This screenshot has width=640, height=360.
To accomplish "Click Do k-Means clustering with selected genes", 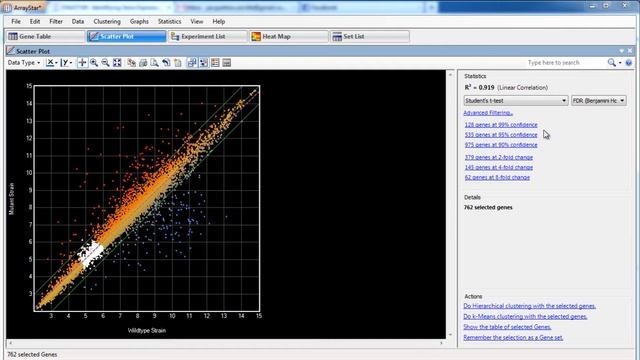I will click(x=525, y=316).
